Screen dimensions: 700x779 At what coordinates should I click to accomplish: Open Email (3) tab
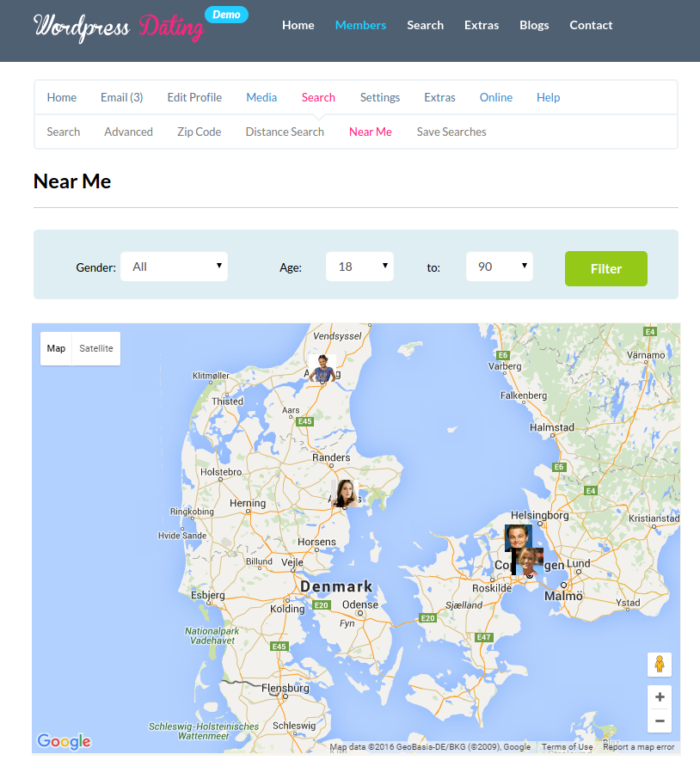pos(122,97)
